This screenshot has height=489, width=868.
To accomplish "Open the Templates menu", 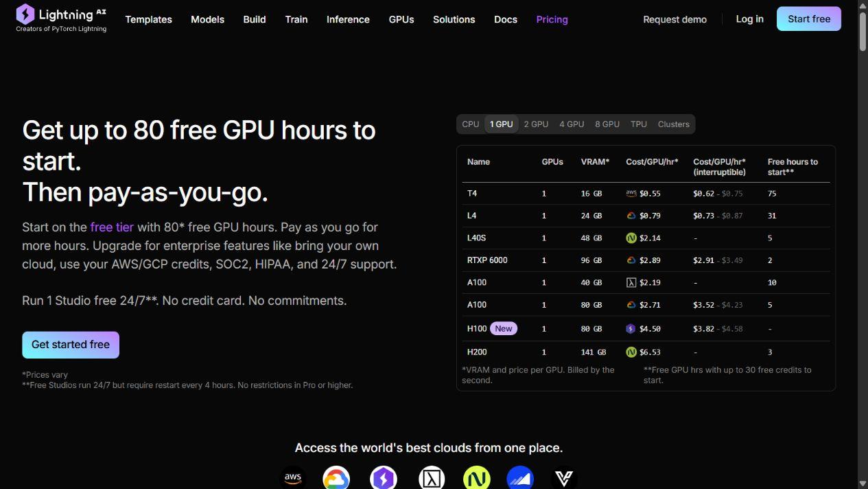I will (148, 19).
